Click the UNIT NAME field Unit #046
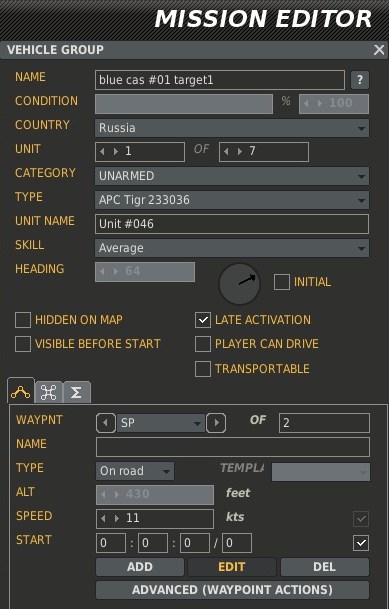The height and width of the screenshot is (609, 389). click(232, 224)
